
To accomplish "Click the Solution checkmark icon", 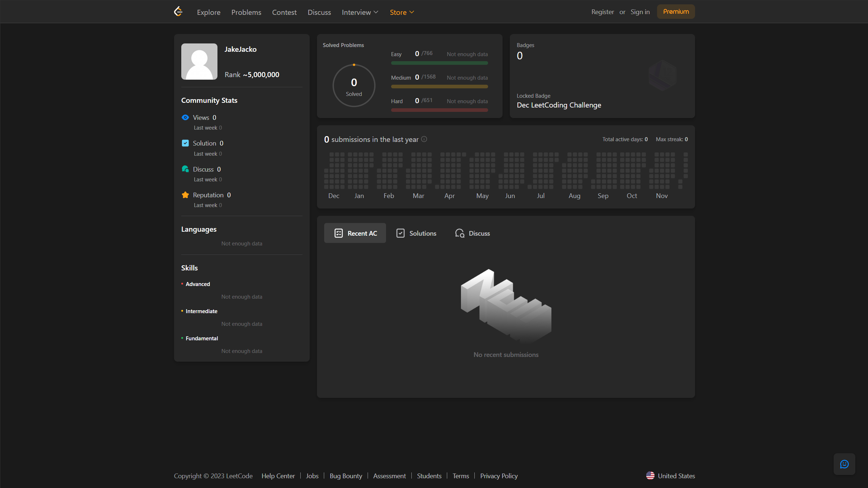I will [185, 143].
